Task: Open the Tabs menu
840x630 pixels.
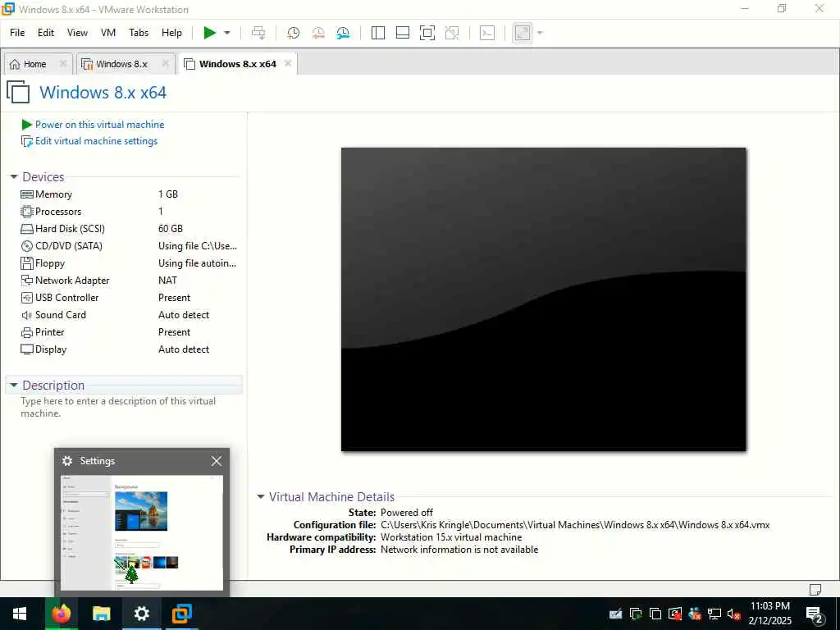Action: point(139,33)
